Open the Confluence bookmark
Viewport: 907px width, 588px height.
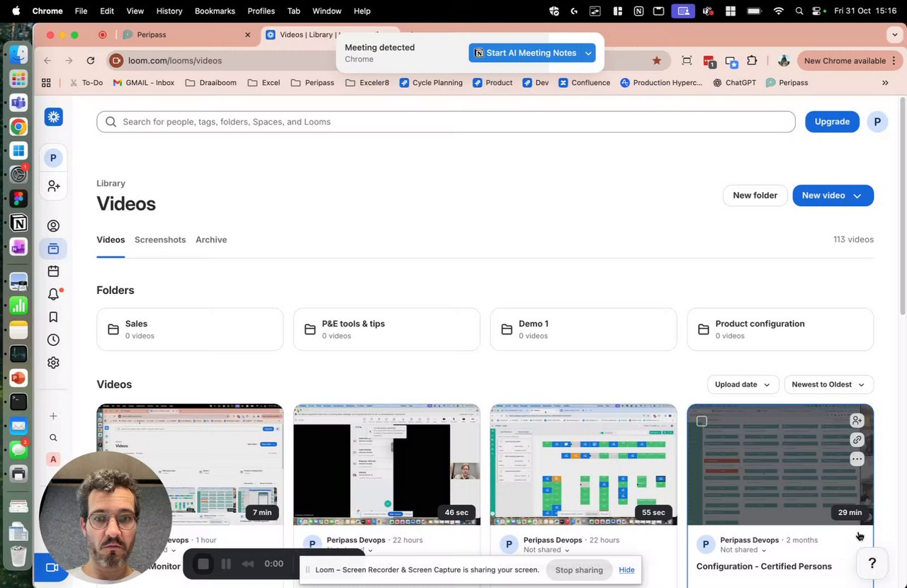(x=584, y=83)
